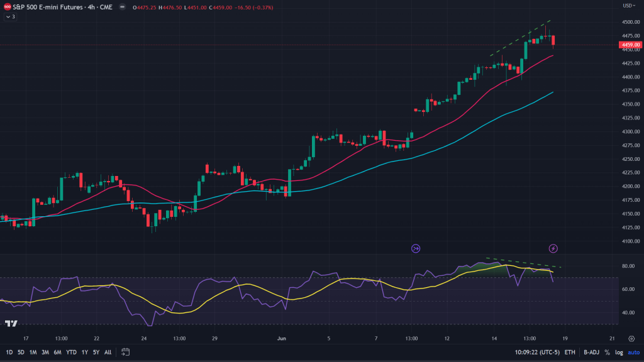Expand the collapsed indicators legend (3)

tap(10, 17)
